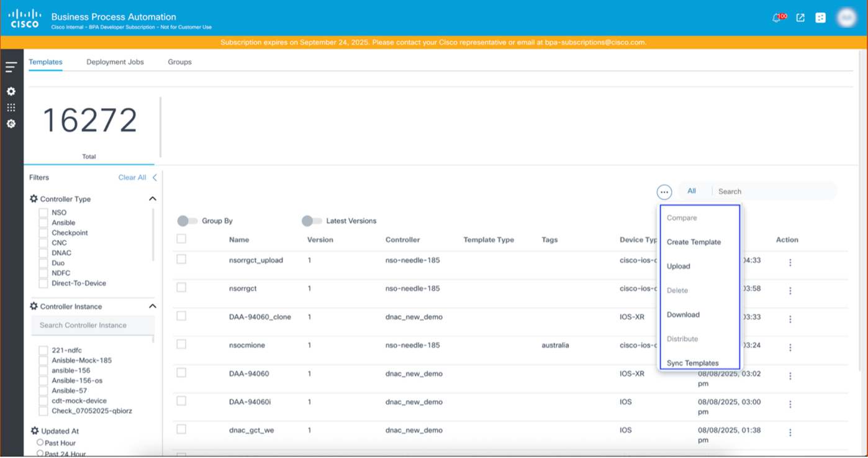Go to the Groups tab
Image resolution: width=868 pixels, height=458 pixels.
[x=179, y=62]
